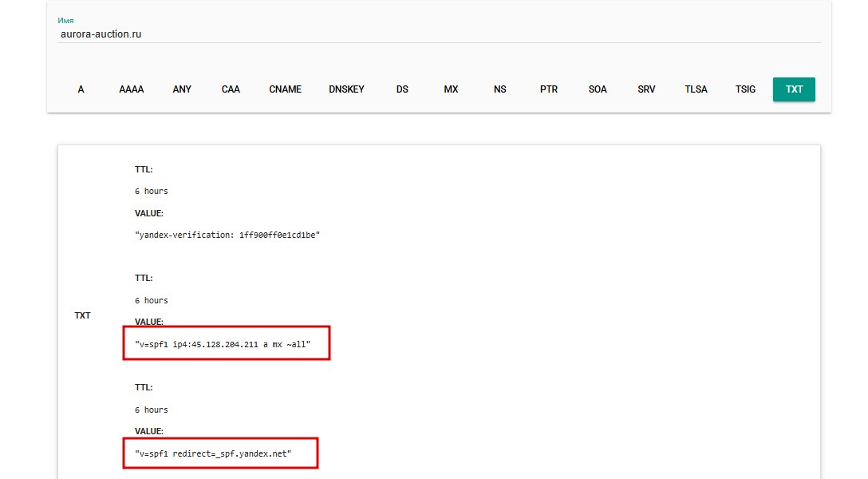Switch to MX record lookup

click(x=452, y=89)
